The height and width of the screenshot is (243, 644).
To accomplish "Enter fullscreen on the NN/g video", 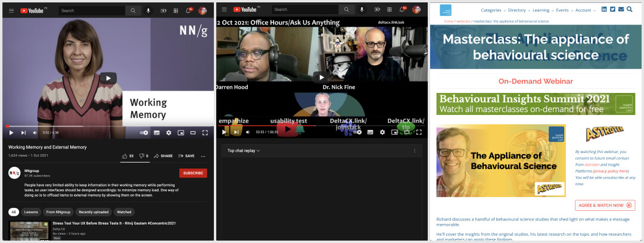I will (x=205, y=132).
